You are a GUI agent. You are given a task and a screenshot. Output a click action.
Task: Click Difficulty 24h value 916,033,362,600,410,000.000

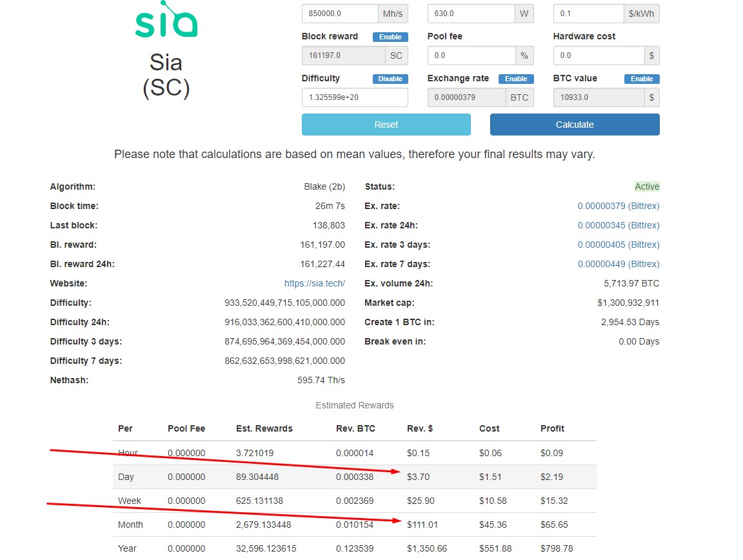pyautogui.click(x=285, y=322)
